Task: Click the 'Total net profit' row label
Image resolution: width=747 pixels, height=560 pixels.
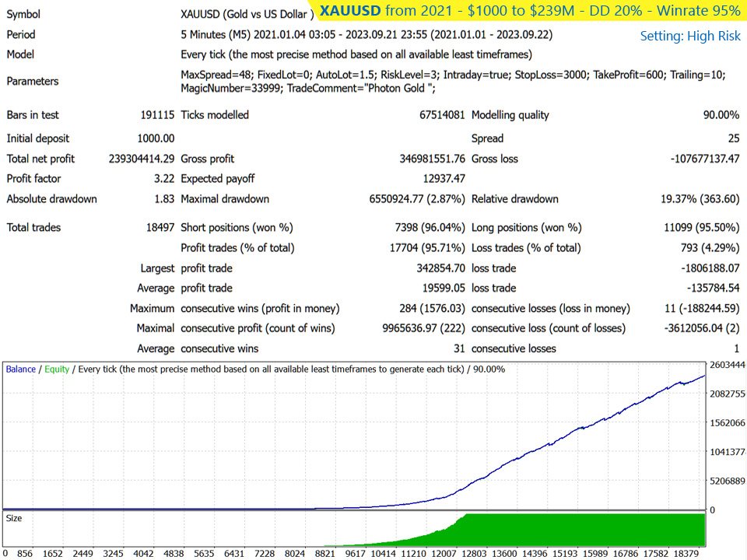Action: (x=40, y=159)
